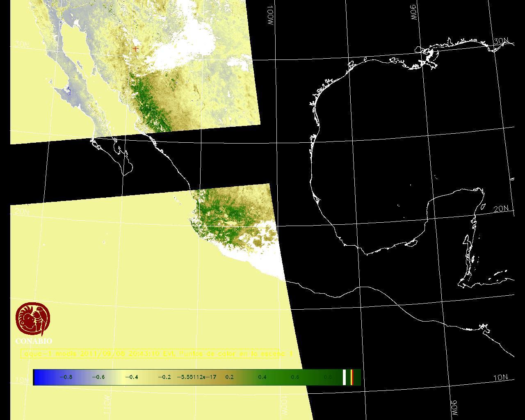Click the 30N latitude label at top right

pyautogui.click(x=501, y=41)
